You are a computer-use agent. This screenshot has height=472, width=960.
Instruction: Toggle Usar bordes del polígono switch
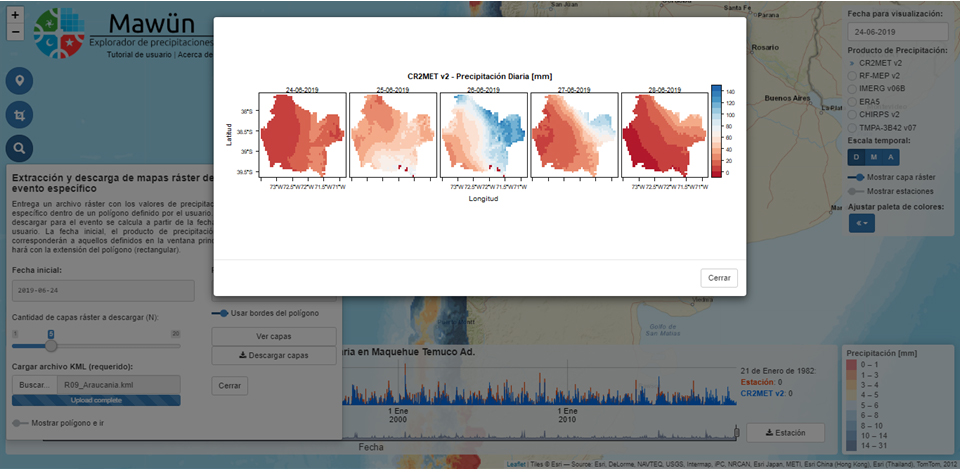pos(220,313)
